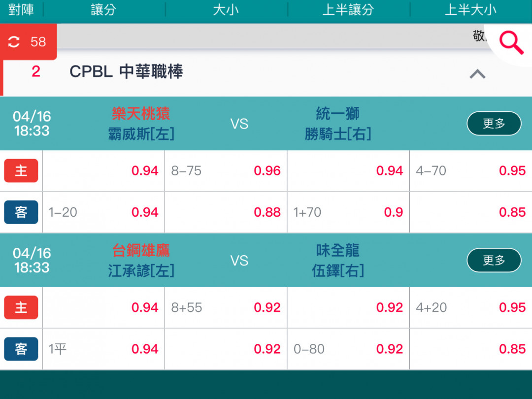Pick 8-75 over odds 0.96
The height and width of the screenshot is (399, 532).
click(x=226, y=170)
